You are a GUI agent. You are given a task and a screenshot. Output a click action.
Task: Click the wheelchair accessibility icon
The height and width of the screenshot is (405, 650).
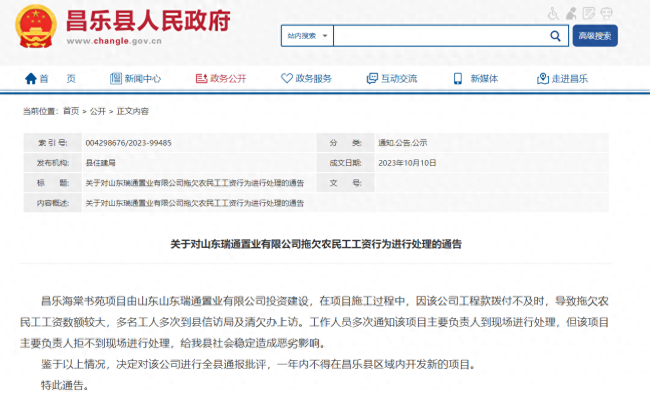pyautogui.click(x=553, y=14)
